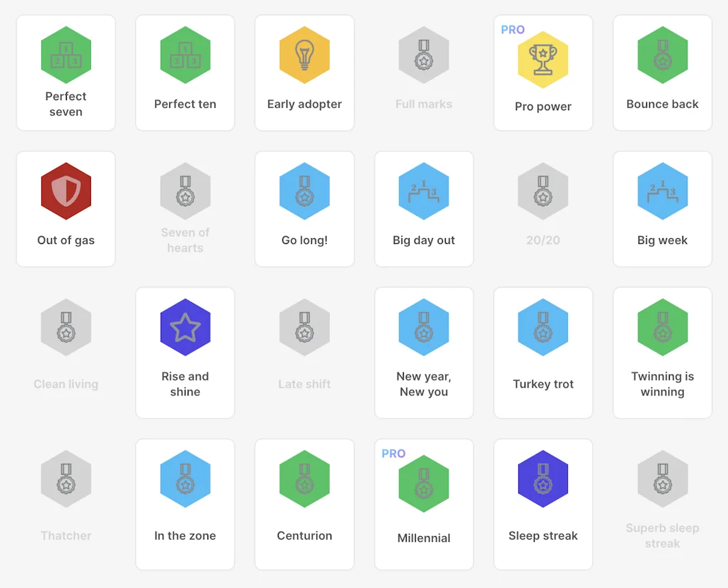Screen dimensions: 728x588
Task: Click the Big day out podium icon
Action: coord(424,191)
